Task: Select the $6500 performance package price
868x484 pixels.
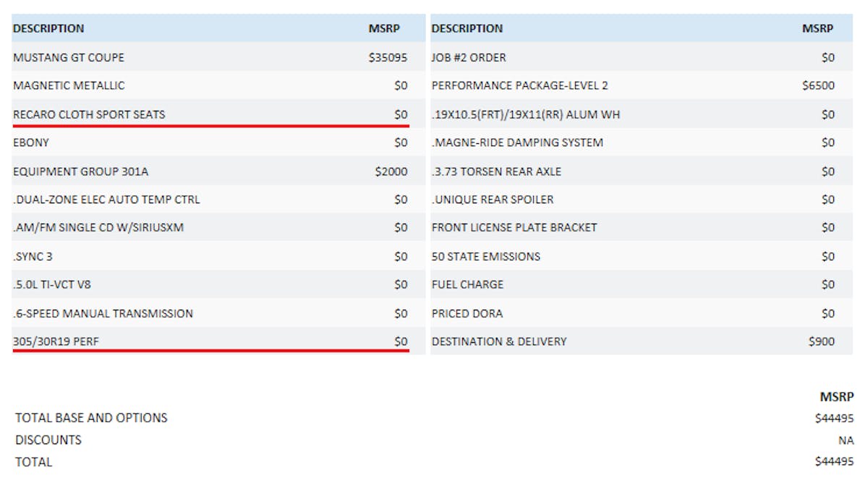Action: point(818,85)
